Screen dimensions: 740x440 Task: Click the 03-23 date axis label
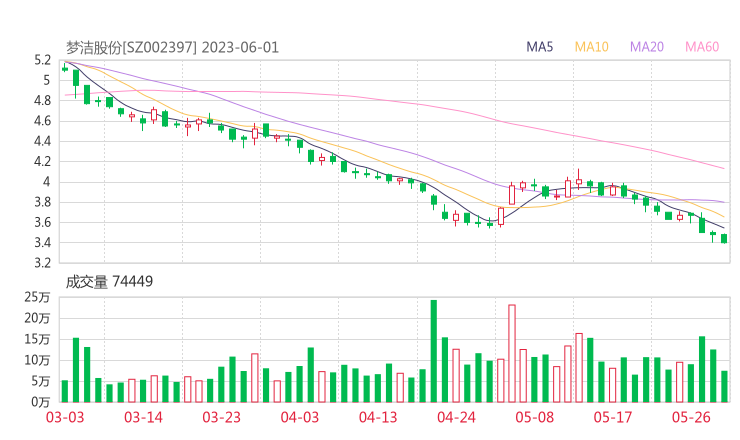(221, 417)
